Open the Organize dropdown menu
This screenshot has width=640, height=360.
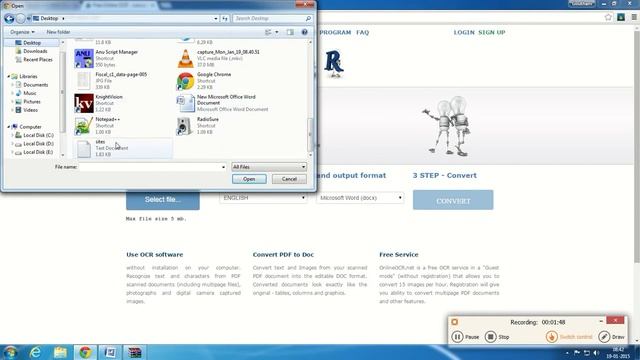[22, 32]
